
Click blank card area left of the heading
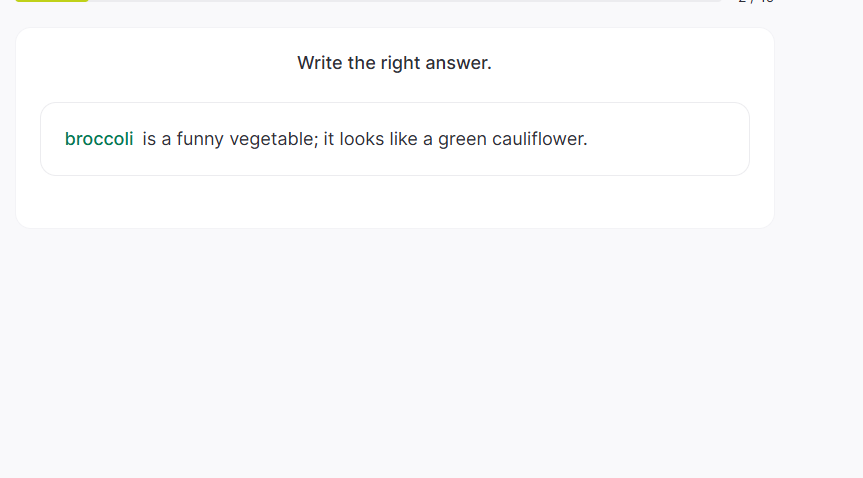pos(150,63)
